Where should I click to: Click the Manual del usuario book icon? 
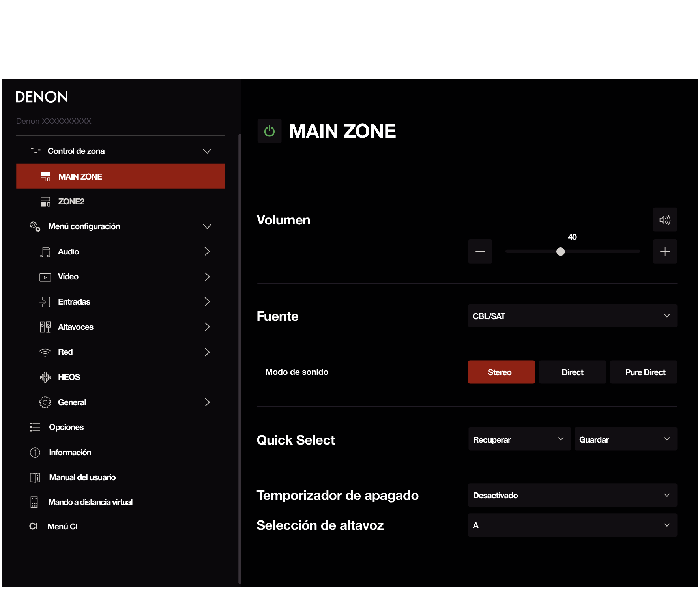point(35,478)
